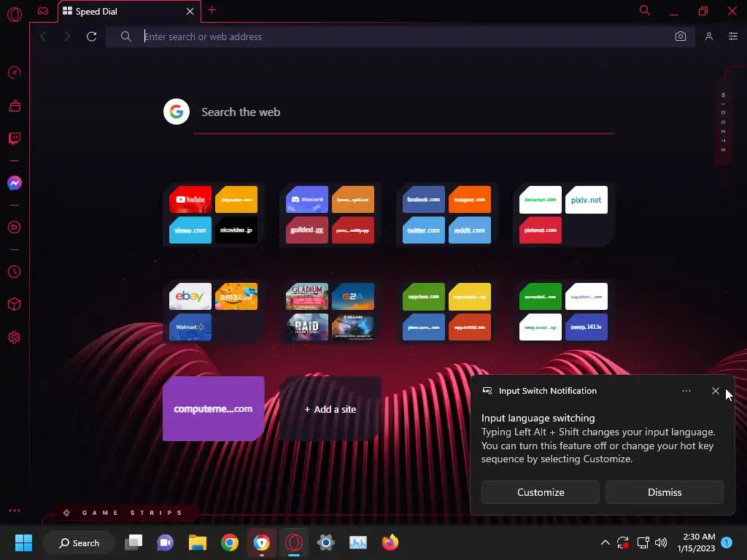Open Twitch panel in sidebar

pyautogui.click(x=15, y=139)
